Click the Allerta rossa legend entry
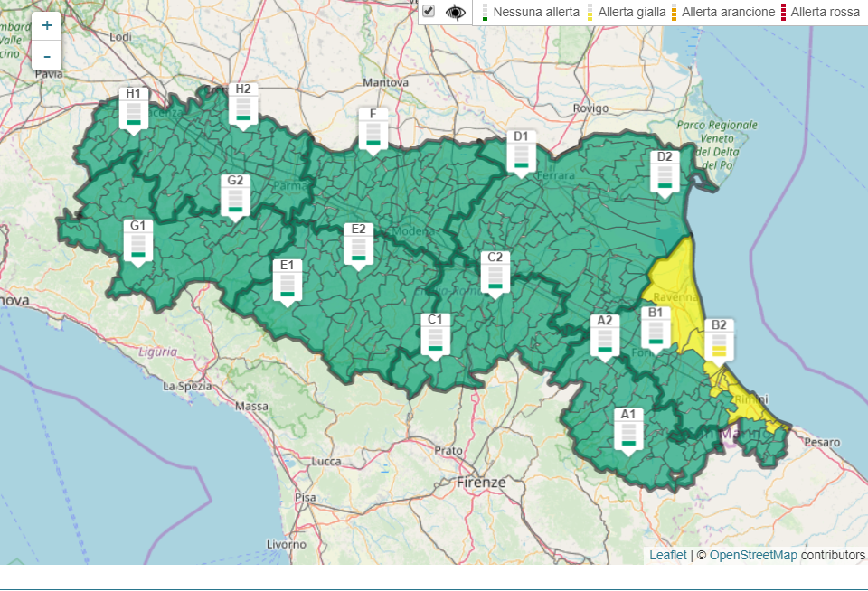The image size is (868, 591). (825, 13)
